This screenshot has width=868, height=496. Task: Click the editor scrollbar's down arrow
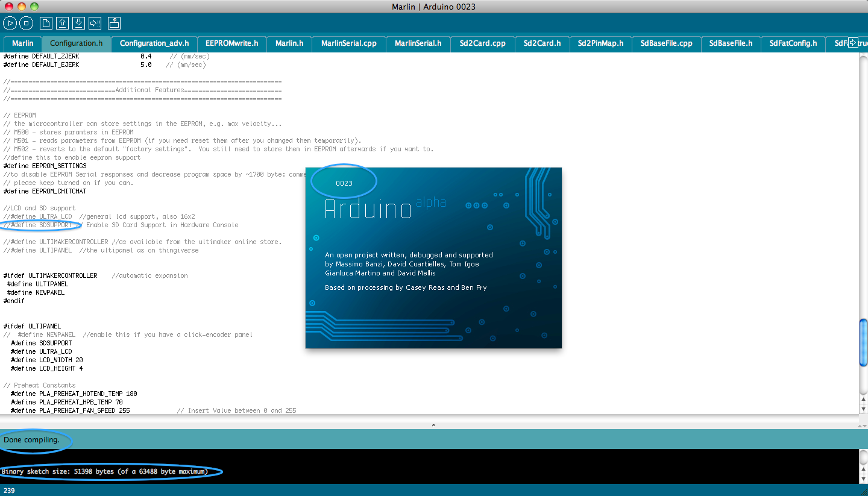pyautogui.click(x=863, y=409)
